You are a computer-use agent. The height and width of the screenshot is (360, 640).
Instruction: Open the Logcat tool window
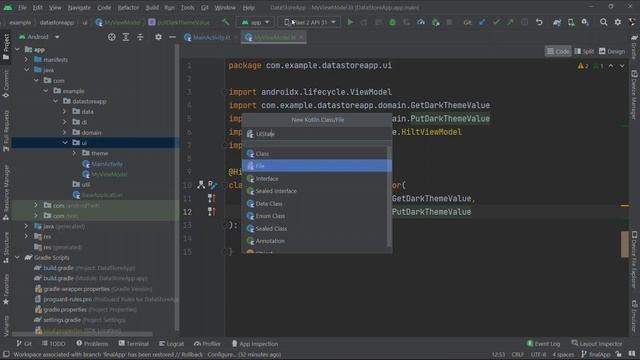pyautogui.click(x=171, y=344)
